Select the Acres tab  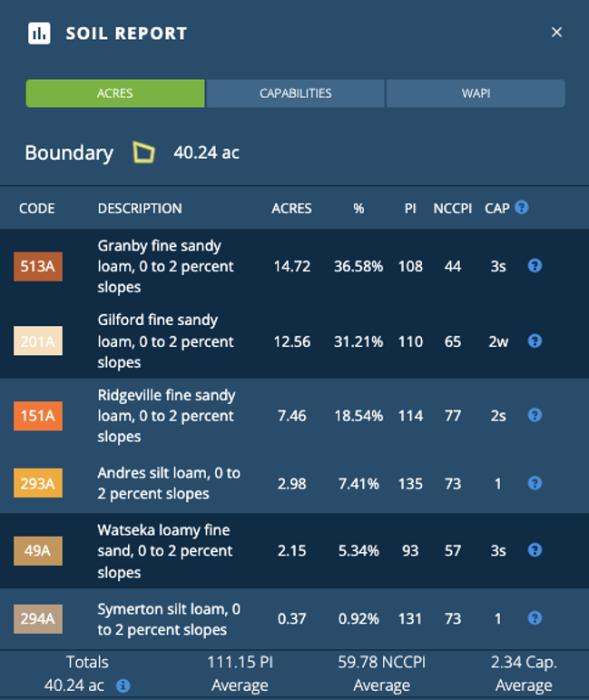[x=115, y=94]
